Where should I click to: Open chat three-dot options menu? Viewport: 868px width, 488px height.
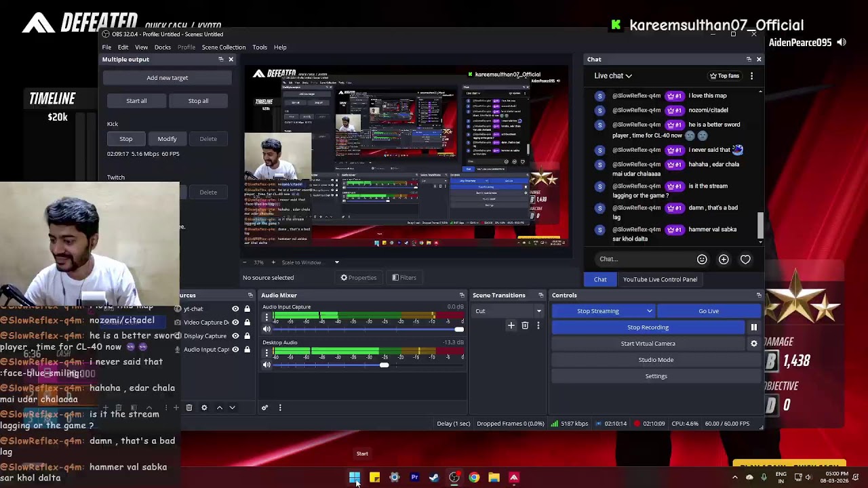point(751,76)
